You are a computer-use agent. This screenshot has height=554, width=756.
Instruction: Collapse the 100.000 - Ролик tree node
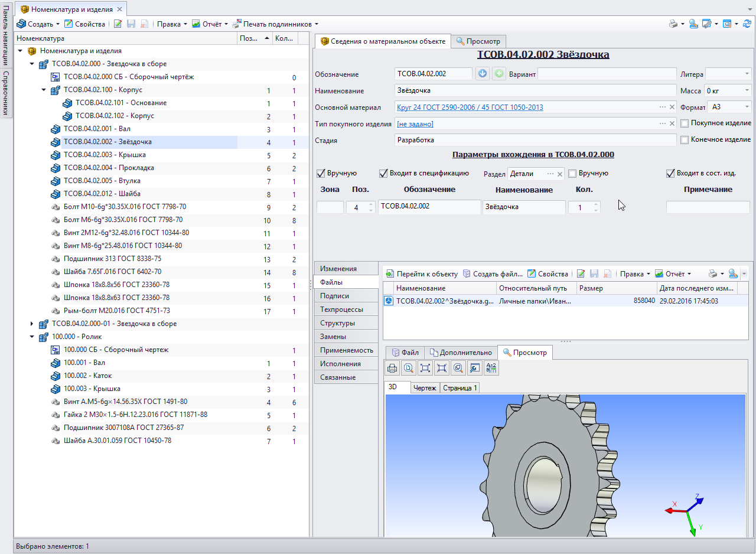(32, 337)
